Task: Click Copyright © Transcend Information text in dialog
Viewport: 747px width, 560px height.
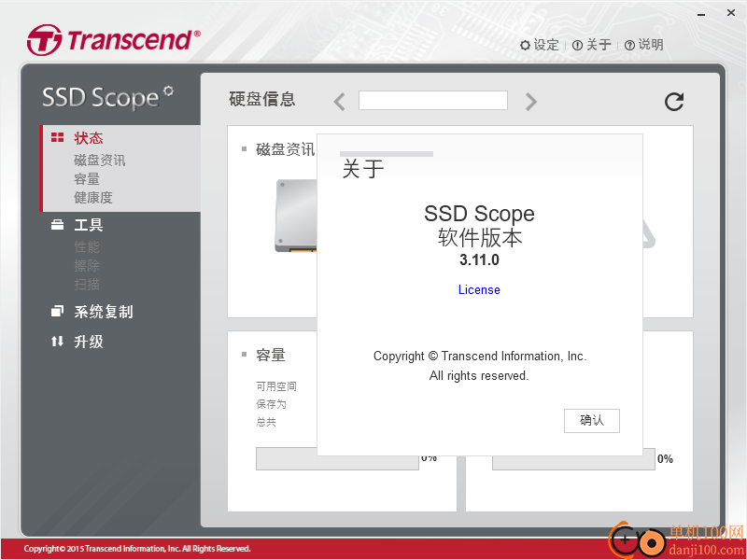Action: pyautogui.click(x=480, y=357)
